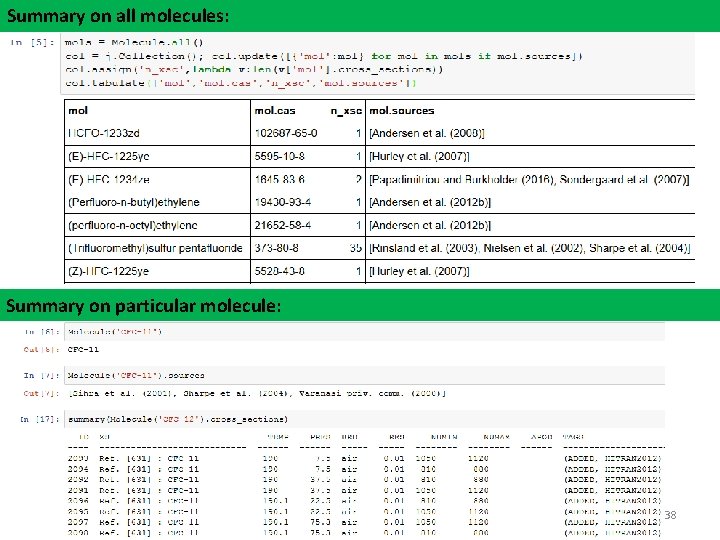The height and width of the screenshot is (540, 720).
Task: Click the NUMIN column header in summary output
Action: tap(444, 437)
